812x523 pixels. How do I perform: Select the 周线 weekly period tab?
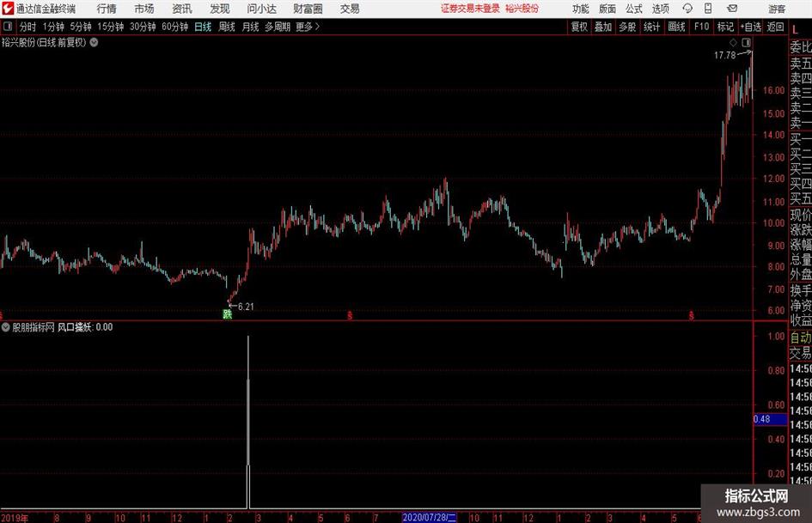pyautogui.click(x=227, y=27)
